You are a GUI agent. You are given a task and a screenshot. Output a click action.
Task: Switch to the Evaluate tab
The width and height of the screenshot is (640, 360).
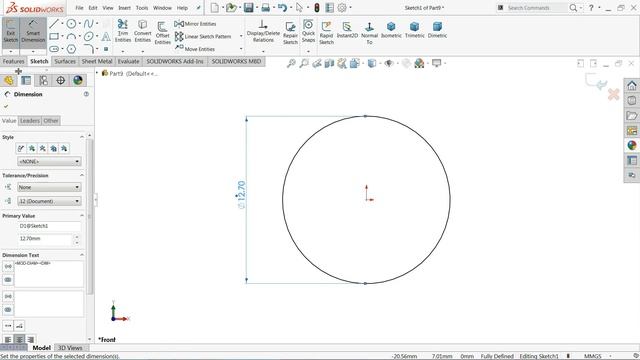click(x=129, y=61)
